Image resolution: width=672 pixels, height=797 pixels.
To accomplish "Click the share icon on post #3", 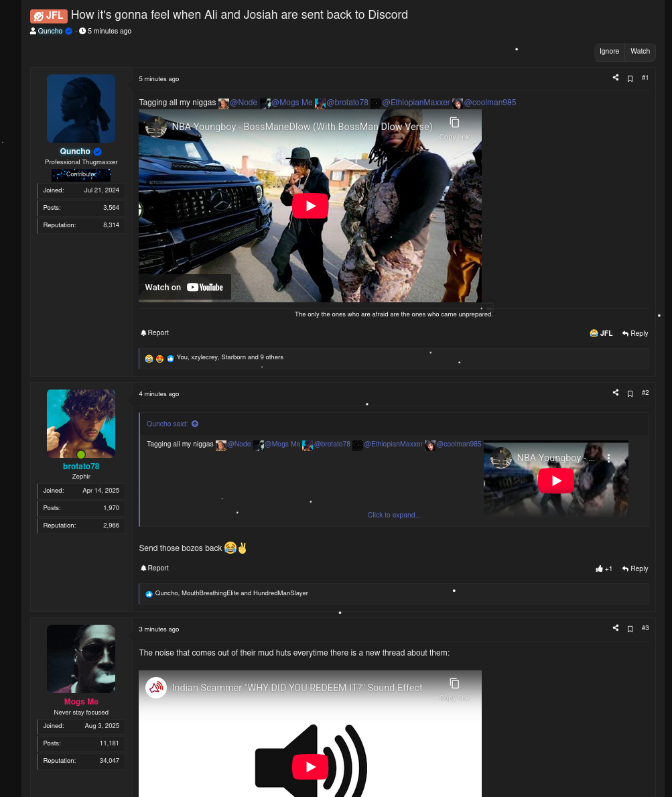I will [x=615, y=628].
